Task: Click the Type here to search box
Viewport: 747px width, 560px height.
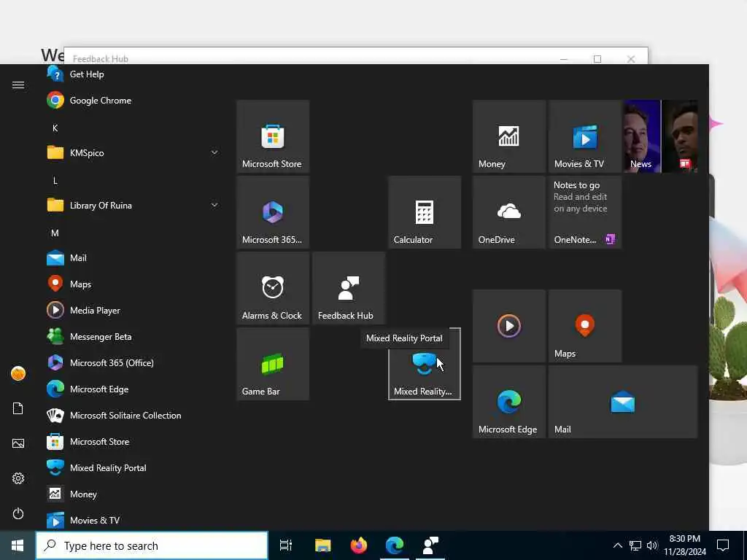Action: coord(152,545)
